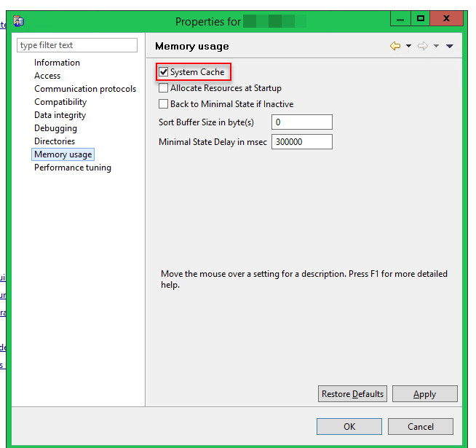
Task: Select the Data integrity page
Action: [x=60, y=115]
